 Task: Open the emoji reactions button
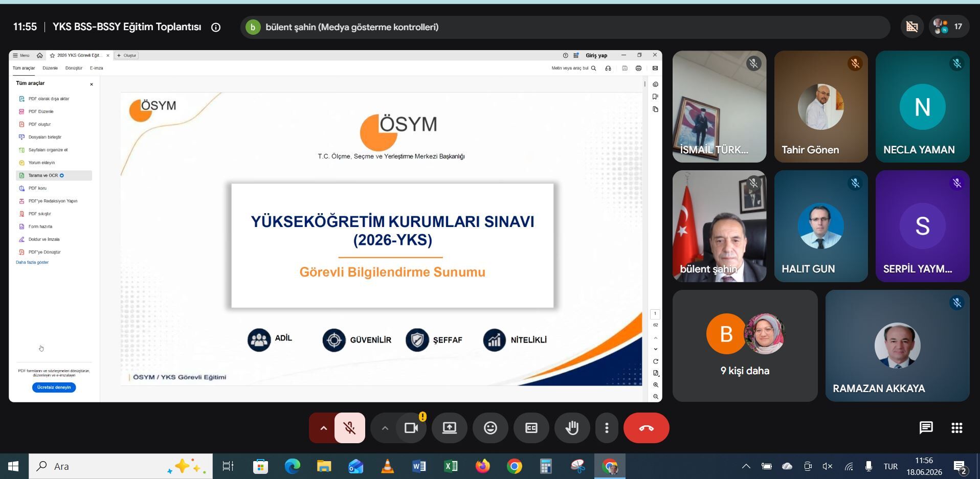tap(491, 428)
